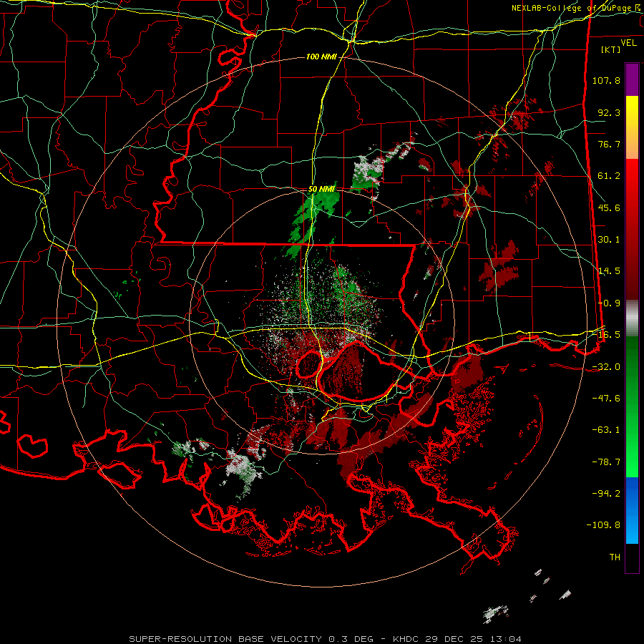Click the -94.2 velocity scale value

click(x=606, y=494)
